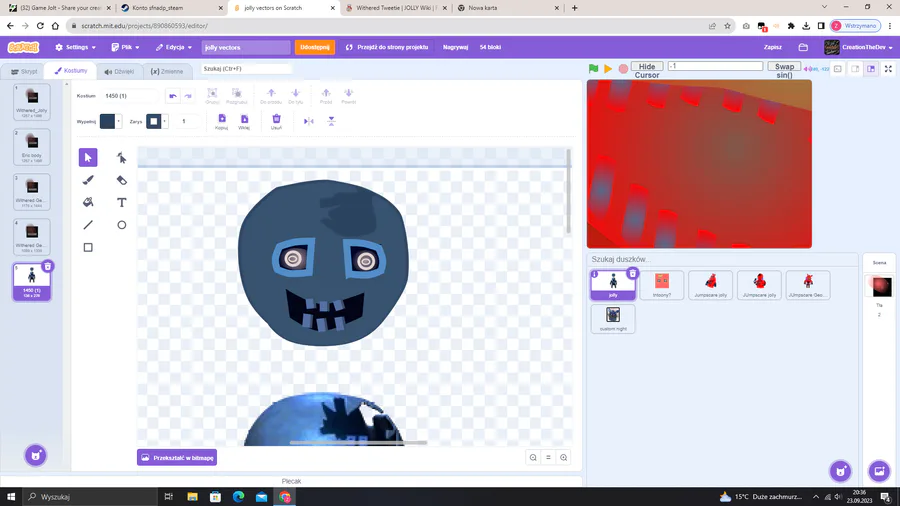This screenshot has width=900, height=506.
Task: Send shape backward with Do tyłu icon
Action: (296, 96)
